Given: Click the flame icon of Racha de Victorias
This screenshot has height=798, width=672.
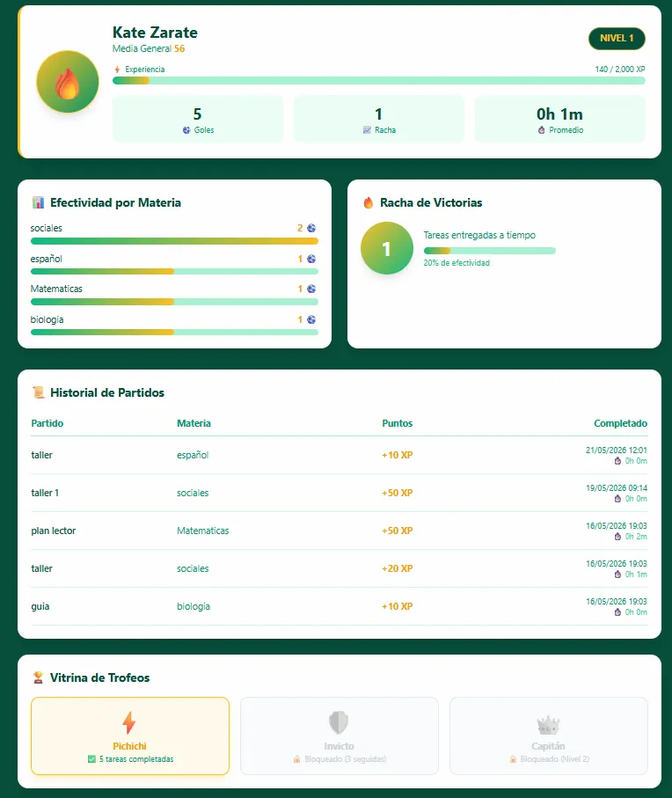Looking at the screenshot, I should click(x=369, y=202).
